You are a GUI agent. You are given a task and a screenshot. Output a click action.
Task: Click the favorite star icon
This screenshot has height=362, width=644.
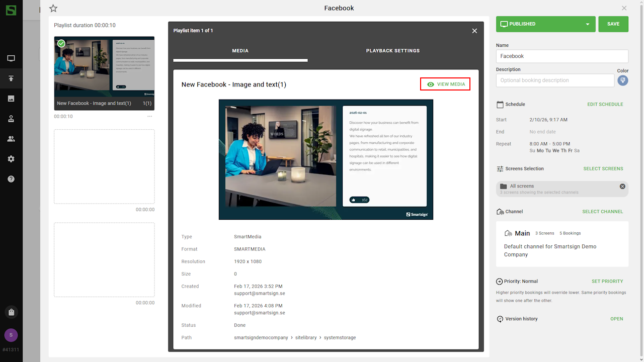[53, 8]
